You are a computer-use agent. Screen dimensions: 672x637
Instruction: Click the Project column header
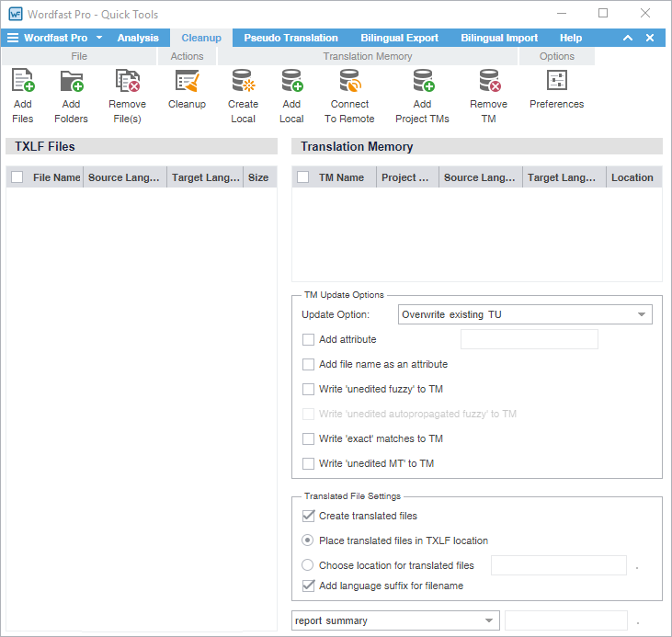tap(405, 177)
